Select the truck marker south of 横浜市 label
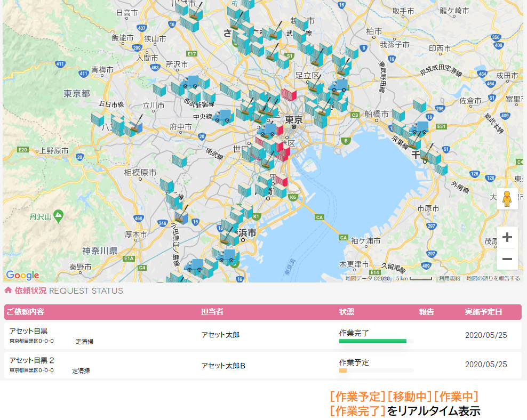The width and height of the screenshot is (527, 420). (x=227, y=256)
